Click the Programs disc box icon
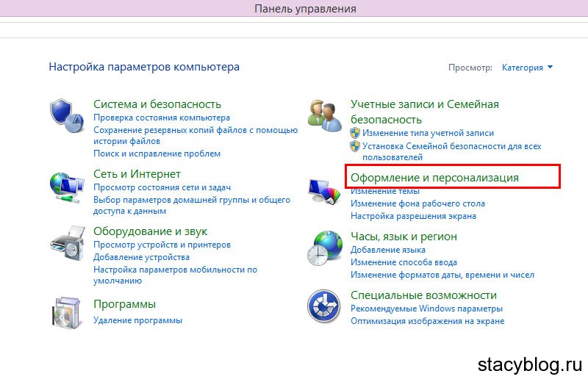 (x=67, y=313)
